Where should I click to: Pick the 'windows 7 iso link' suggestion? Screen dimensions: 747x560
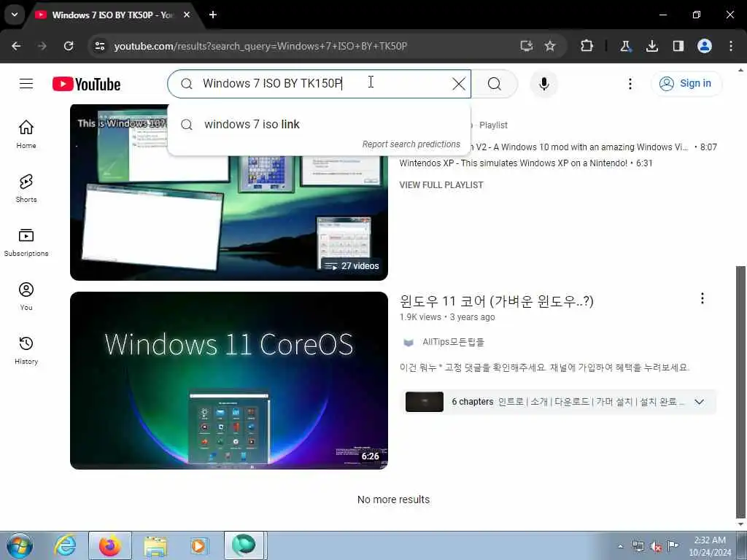(x=320, y=124)
